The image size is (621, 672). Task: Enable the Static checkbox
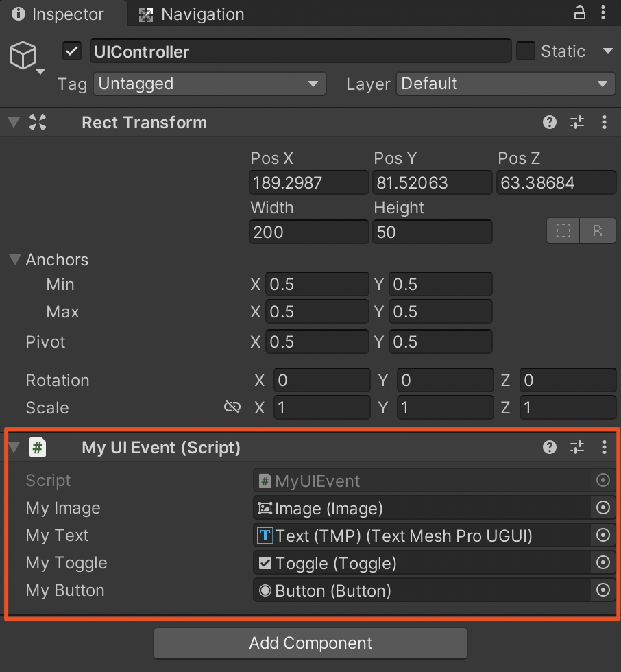click(526, 51)
